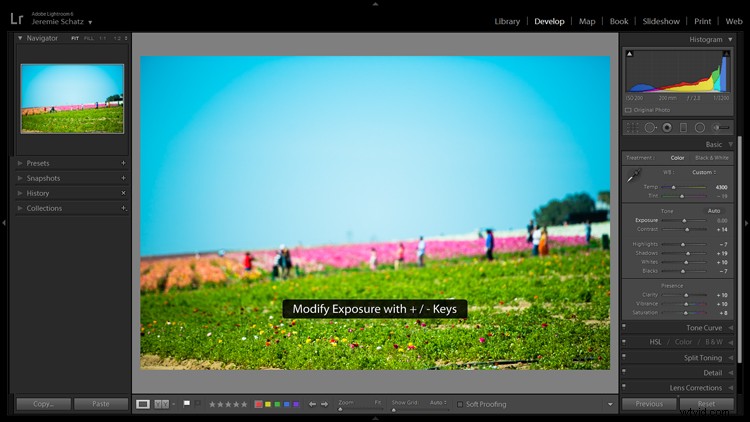Switch to the Develop module
The image size is (750, 422).
click(549, 21)
